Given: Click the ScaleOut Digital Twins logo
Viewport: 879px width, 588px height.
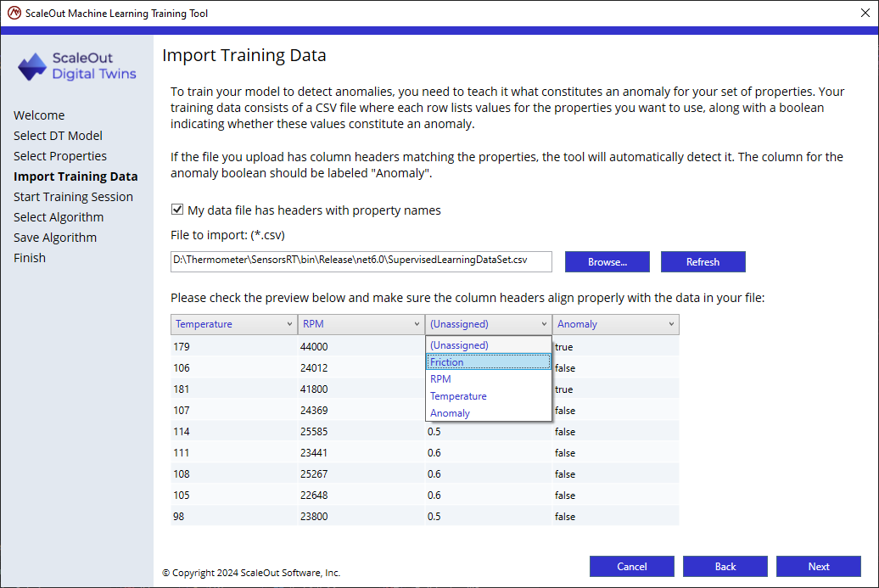Looking at the screenshot, I should point(77,66).
